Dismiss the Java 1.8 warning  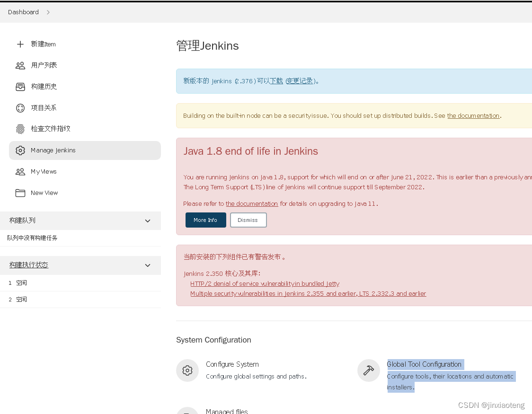(248, 220)
